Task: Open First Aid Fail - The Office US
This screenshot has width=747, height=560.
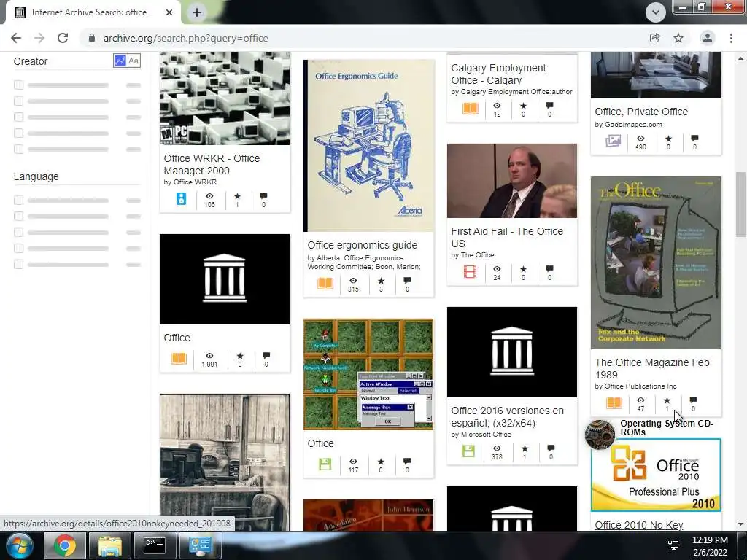Action: [x=507, y=237]
